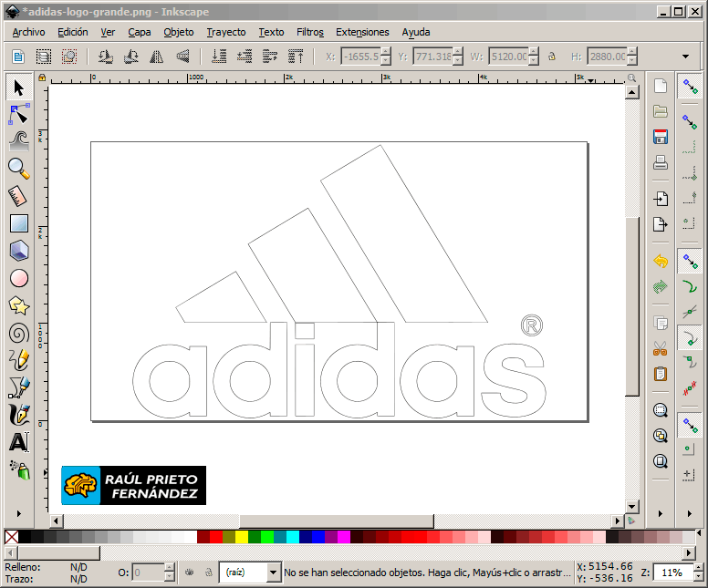708x588 pixels.
Task: Click the Print document icon
Action: click(661, 164)
